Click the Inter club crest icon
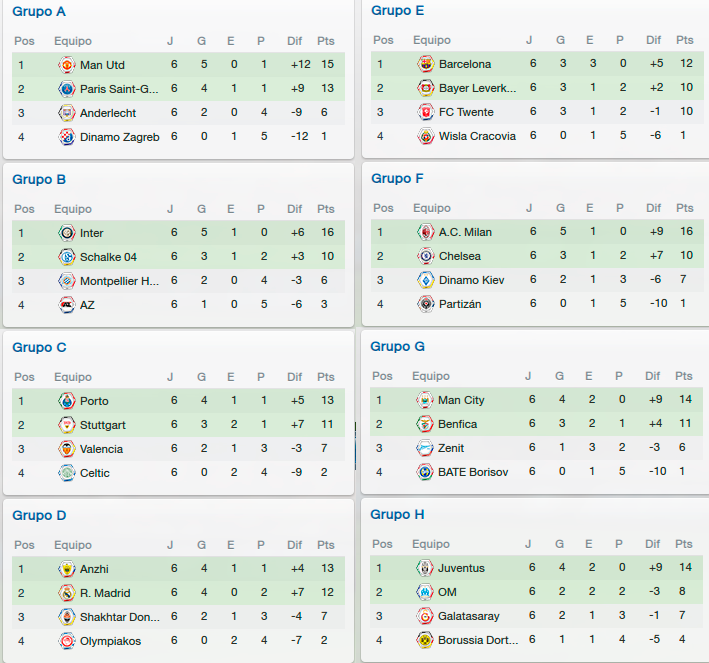The width and height of the screenshot is (709, 663). point(67,233)
